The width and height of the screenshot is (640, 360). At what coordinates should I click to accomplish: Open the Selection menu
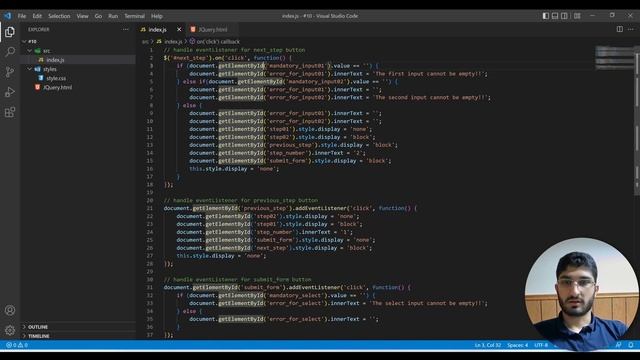[x=59, y=16]
